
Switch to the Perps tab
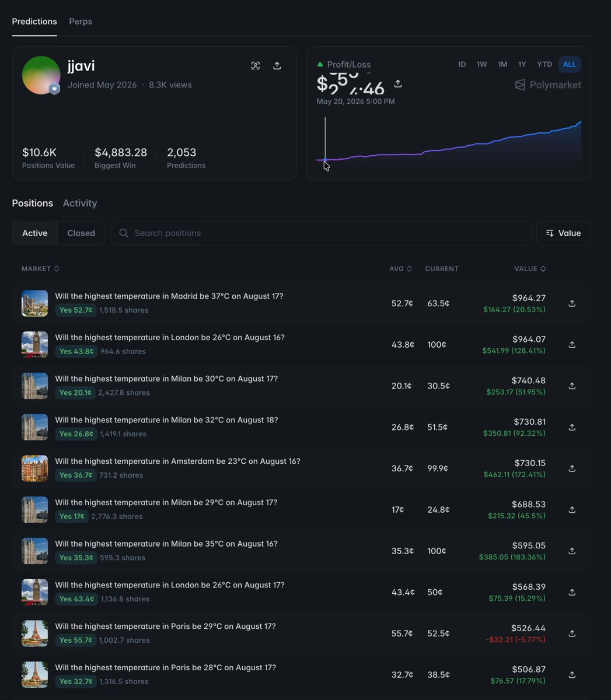pyautogui.click(x=81, y=22)
